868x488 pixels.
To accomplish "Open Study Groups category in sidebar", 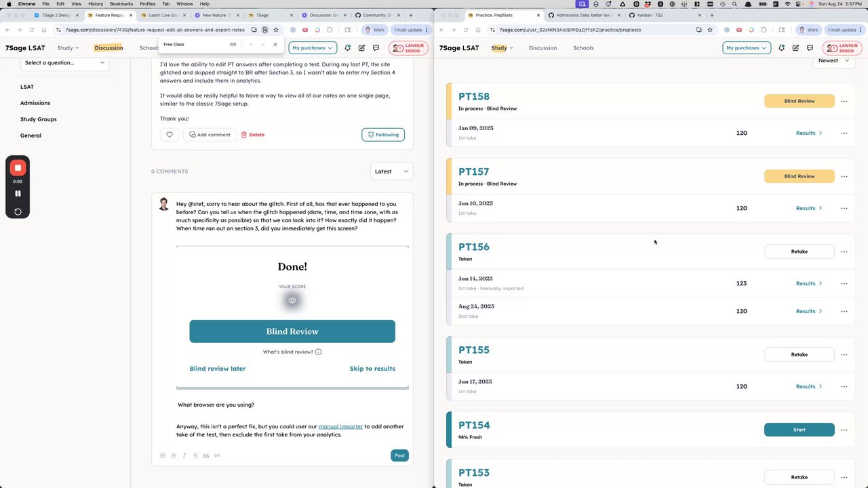I will pyautogui.click(x=39, y=119).
